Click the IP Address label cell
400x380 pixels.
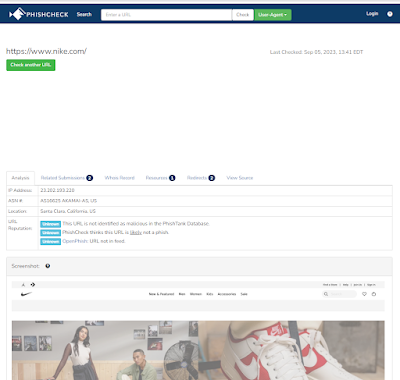point(22,190)
